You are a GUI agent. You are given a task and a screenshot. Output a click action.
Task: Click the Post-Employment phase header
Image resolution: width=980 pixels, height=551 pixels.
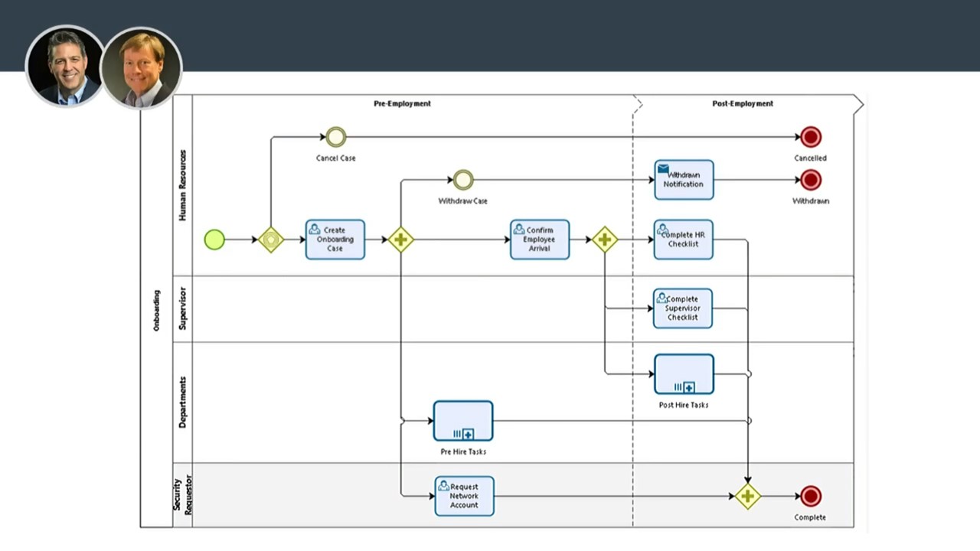[742, 103]
